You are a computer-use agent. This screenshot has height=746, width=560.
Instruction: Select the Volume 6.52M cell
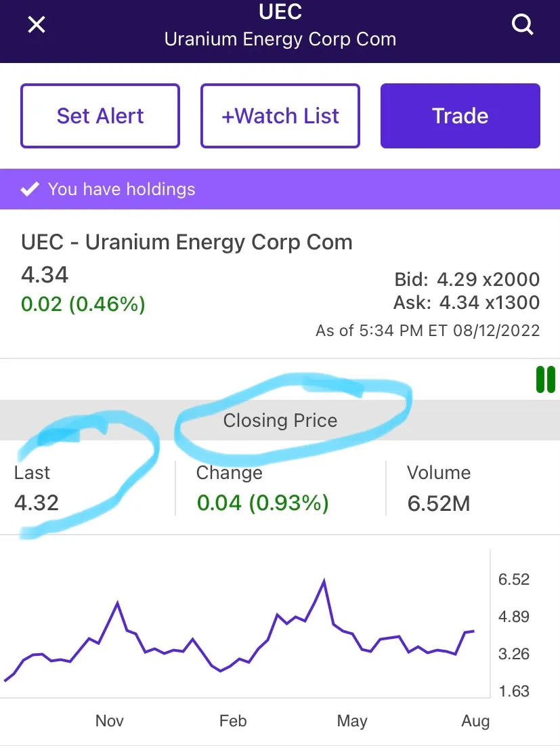pos(473,488)
